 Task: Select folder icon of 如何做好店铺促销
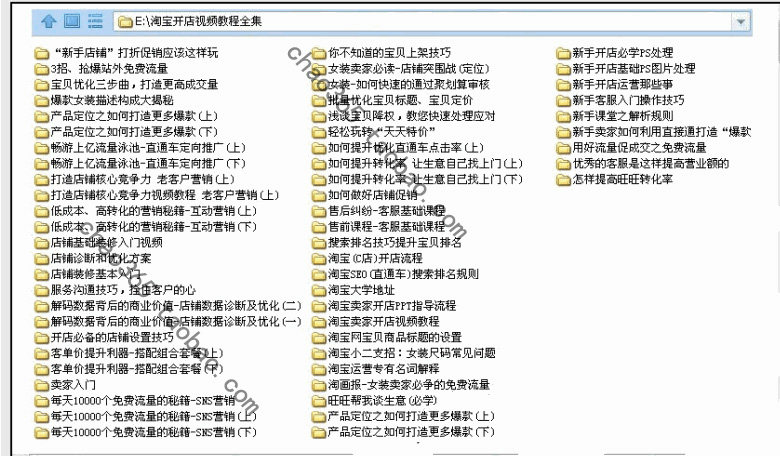pos(319,195)
